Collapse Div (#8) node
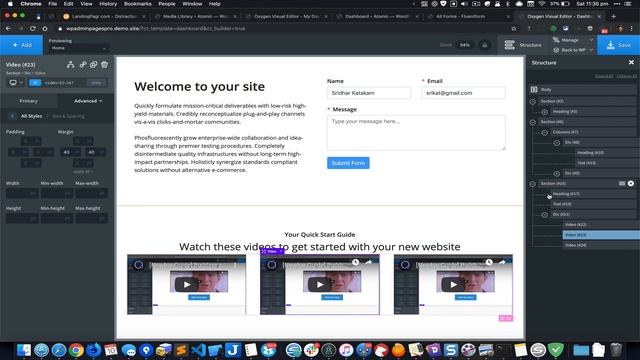This screenshot has width=640, height=360. [557, 142]
